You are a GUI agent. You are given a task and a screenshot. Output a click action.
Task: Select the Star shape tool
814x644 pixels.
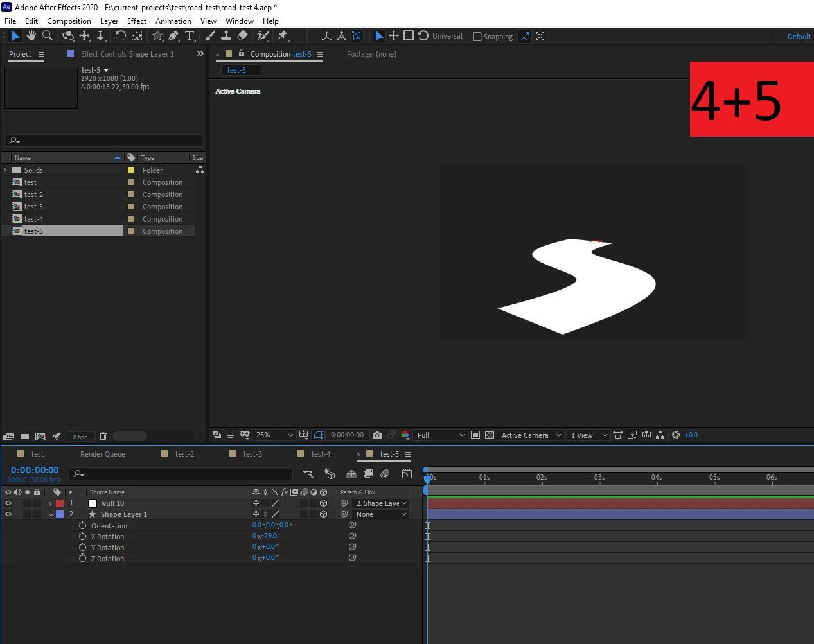pyautogui.click(x=157, y=36)
